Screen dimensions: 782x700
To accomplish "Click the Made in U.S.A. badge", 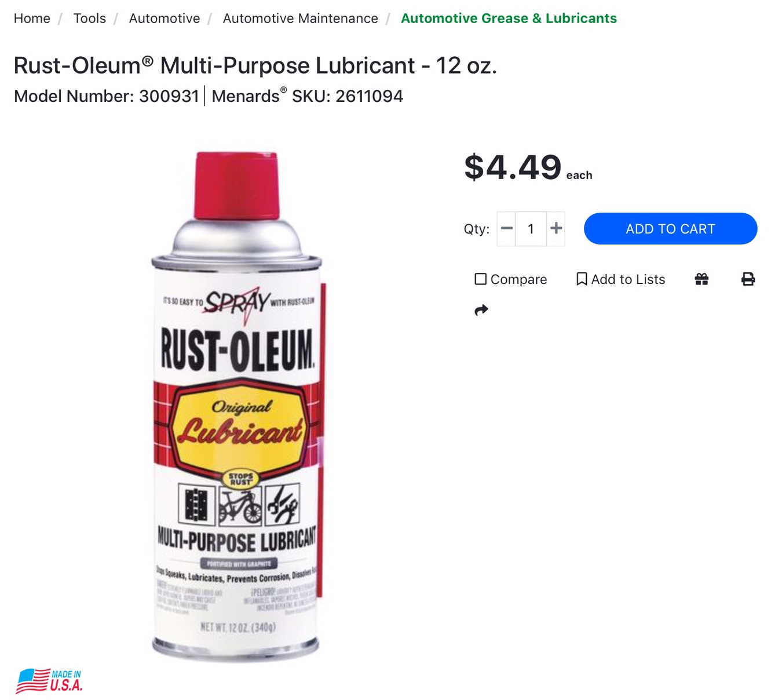I will [49, 681].
